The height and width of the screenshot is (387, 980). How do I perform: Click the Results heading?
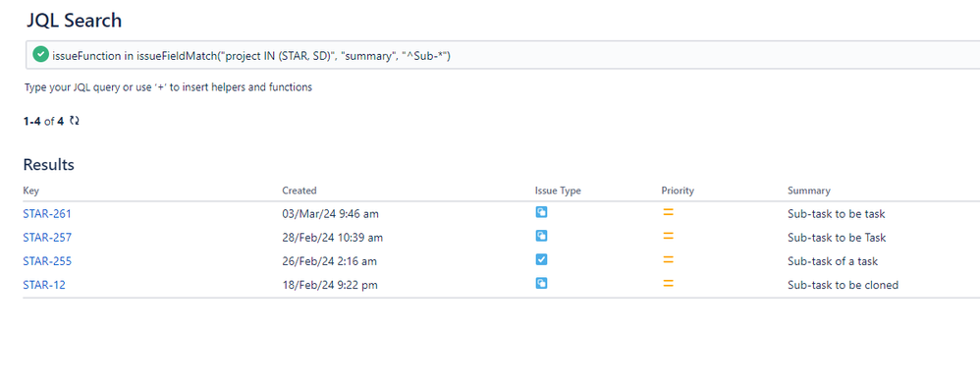(x=49, y=165)
